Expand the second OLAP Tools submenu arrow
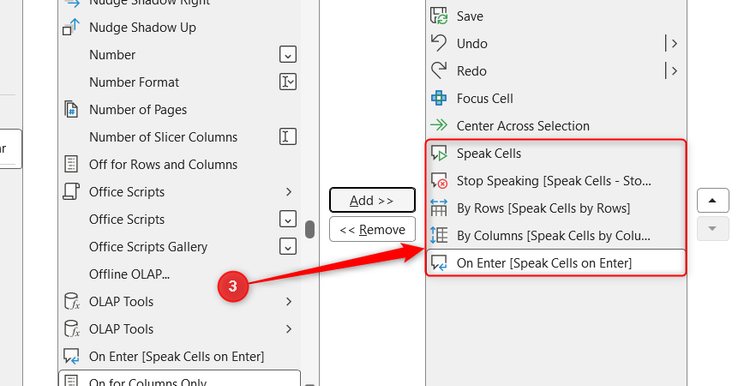This screenshot has width=750, height=386. click(x=288, y=329)
